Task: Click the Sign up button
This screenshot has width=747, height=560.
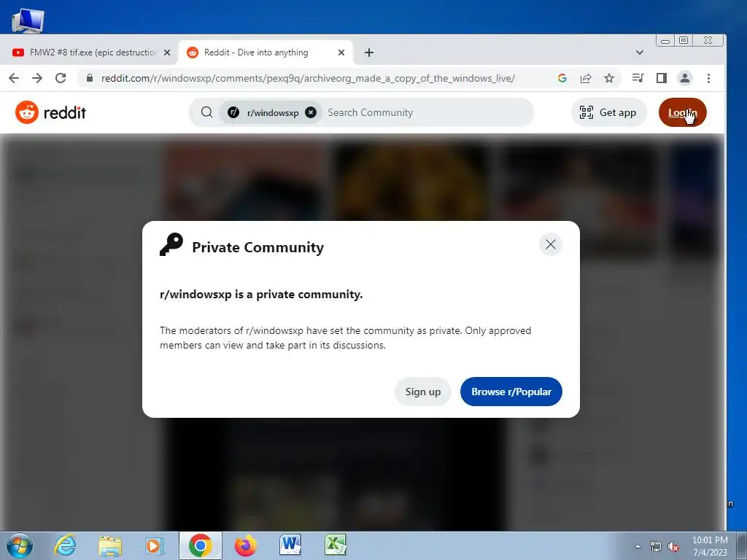Action: click(422, 392)
